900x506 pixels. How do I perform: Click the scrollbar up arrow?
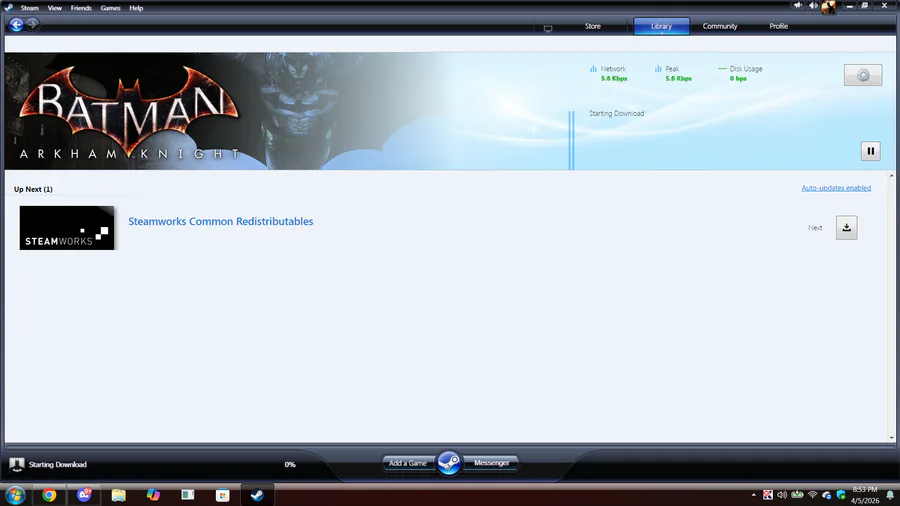(x=891, y=176)
